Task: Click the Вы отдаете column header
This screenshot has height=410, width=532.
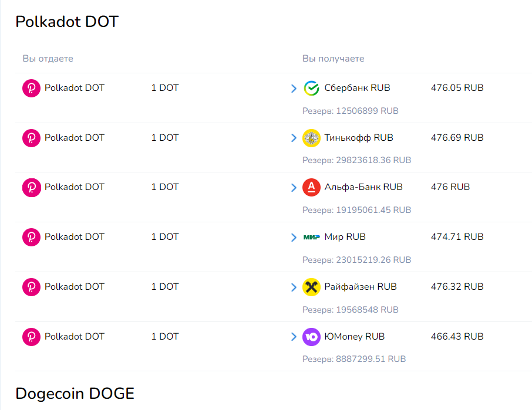Action: (x=48, y=59)
